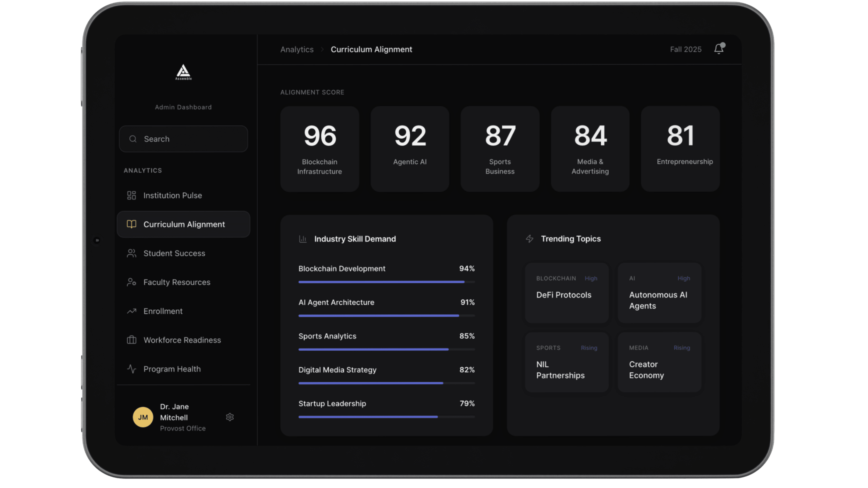Click the Analytics breadcrumb link
Viewport: 868px width, 488px height.
pos(297,50)
